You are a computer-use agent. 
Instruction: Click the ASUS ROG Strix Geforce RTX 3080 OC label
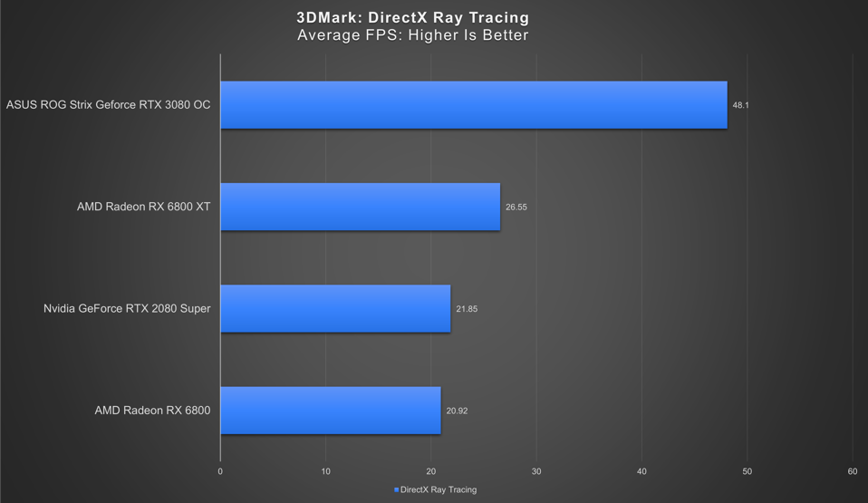pos(109,105)
